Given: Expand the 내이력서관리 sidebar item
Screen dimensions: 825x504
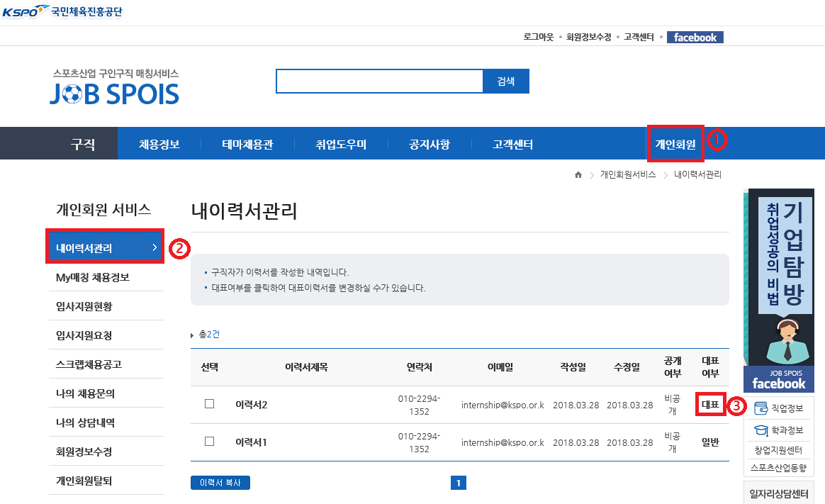Looking at the screenshot, I should point(106,247).
